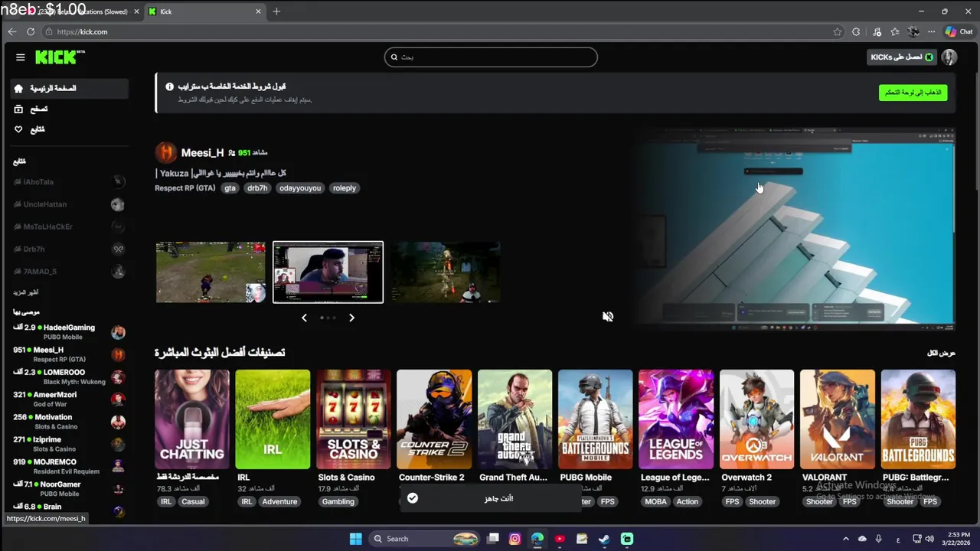The image size is (980, 551).
Task: Open LOMEROOO channel in recommended list
Action: (x=69, y=377)
